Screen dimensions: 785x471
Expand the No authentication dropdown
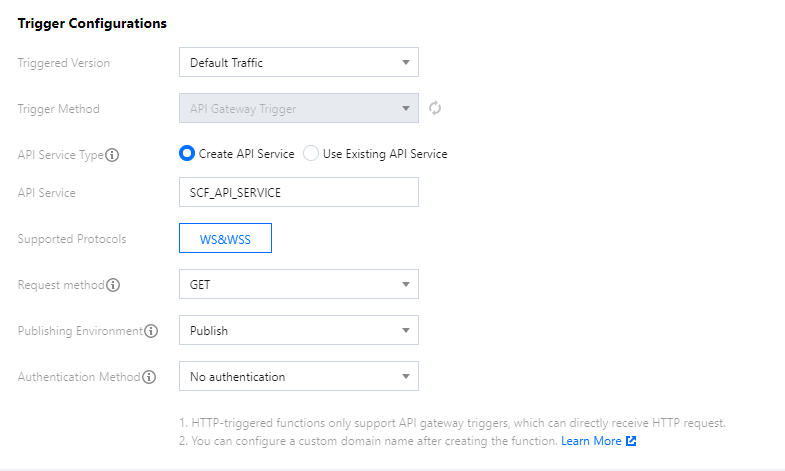click(x=297, y=377)
